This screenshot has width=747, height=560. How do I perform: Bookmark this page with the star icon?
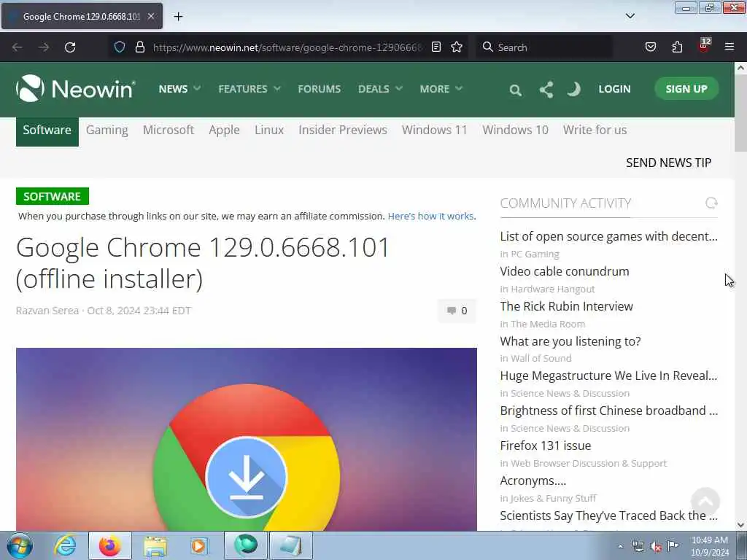(457, 47)
